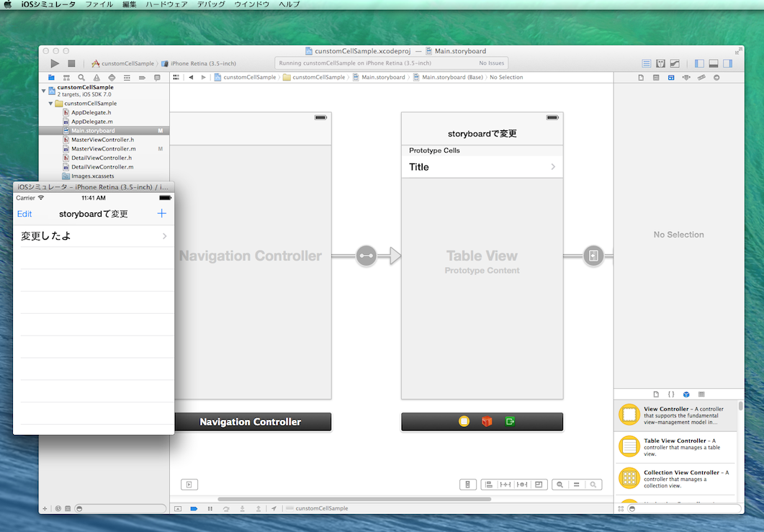Screen dimensions: 764x532
Task: Show the Code Snippet library
Action: (x=671, y=394)
